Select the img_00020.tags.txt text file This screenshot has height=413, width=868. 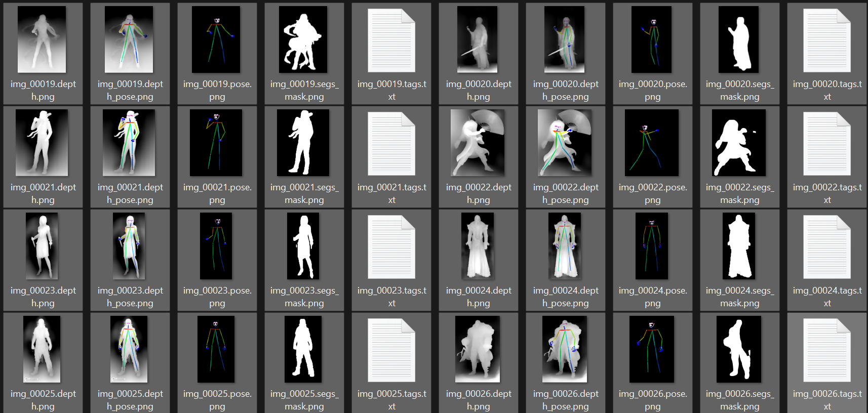click(x=827, y=40)
